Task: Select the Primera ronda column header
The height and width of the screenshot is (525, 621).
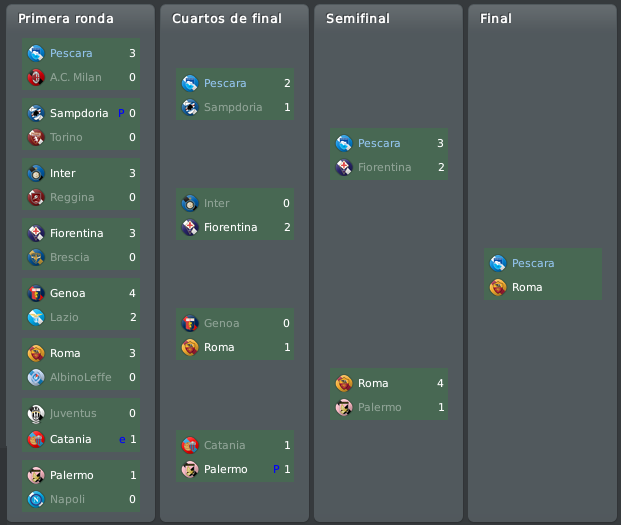Action: click(x=66, y=19)
